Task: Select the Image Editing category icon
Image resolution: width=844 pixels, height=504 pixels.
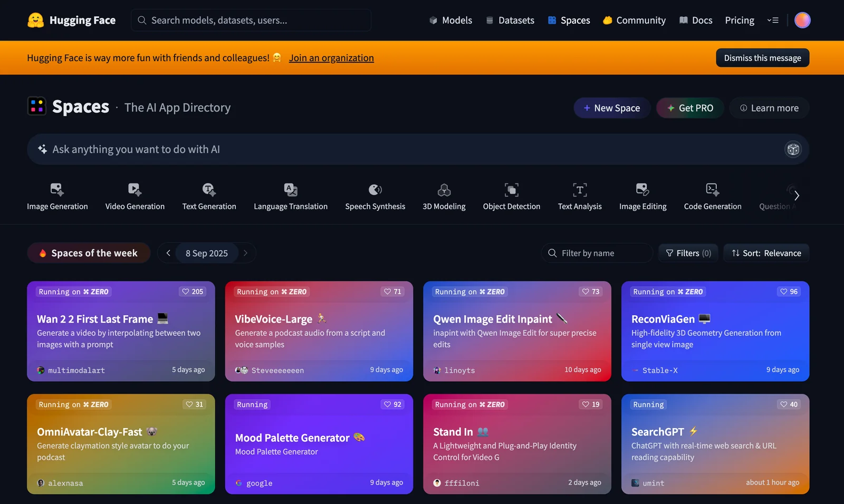Action: pyautogui.click(x=642, y=189)
